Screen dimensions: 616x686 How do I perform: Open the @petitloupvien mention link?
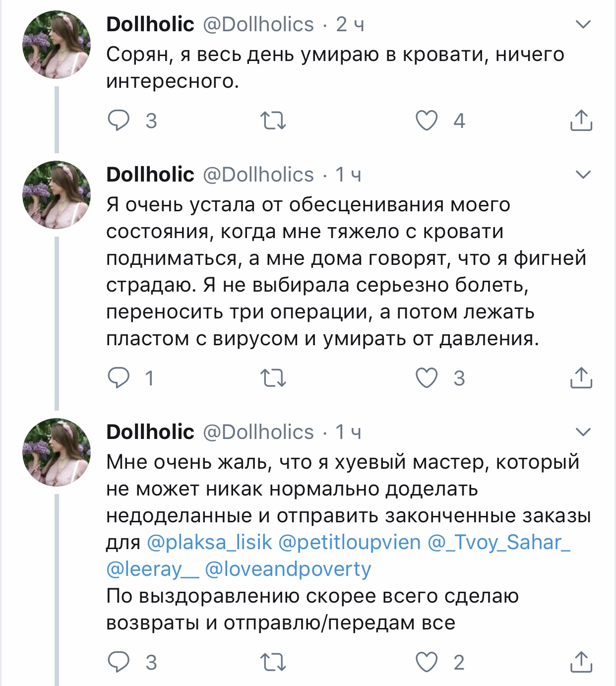pos(349,542)
